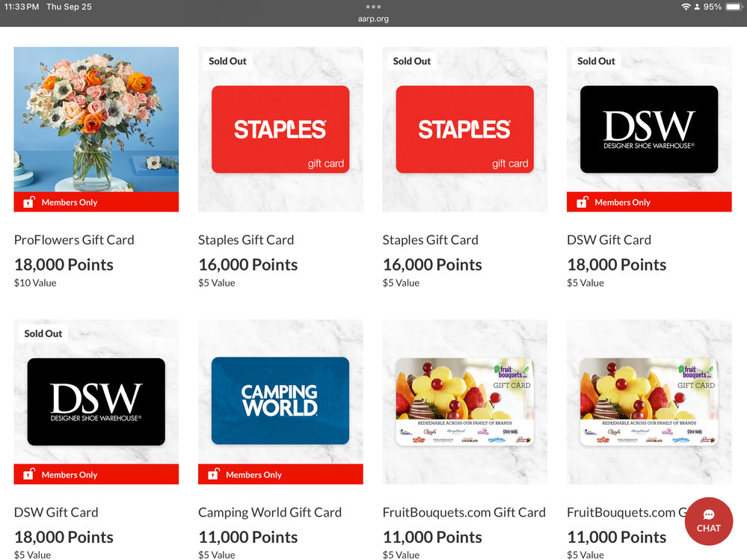
Task: Click the top-row DSW Gift Card title
Action: [x=609, y=240]
